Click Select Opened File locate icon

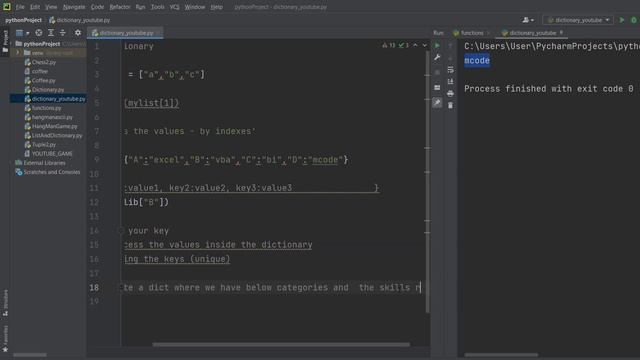coord(39,33)
